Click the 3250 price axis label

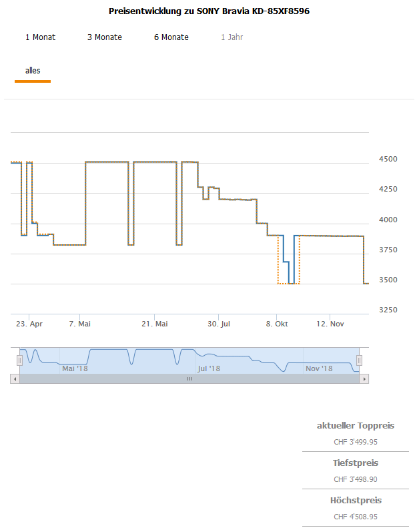click(x=388, y=310)
